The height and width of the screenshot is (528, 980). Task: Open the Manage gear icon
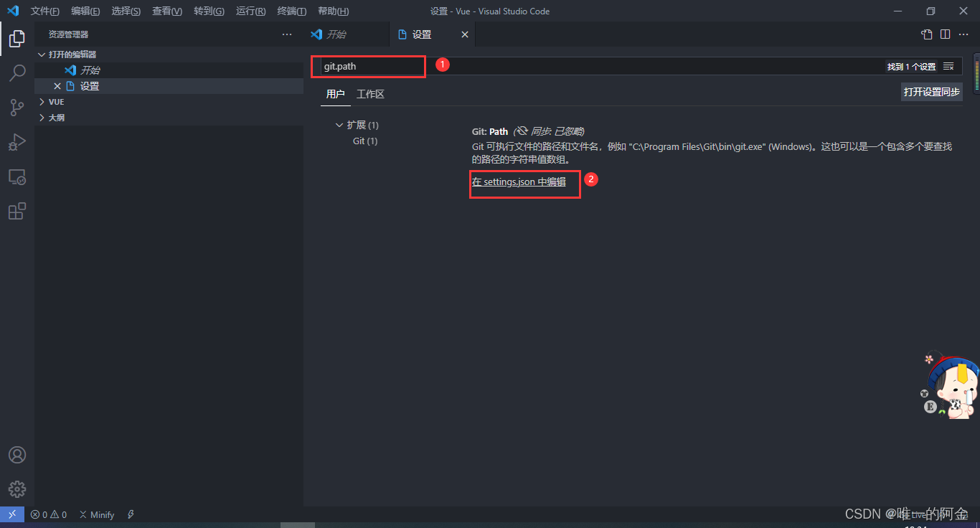[17, 489]
